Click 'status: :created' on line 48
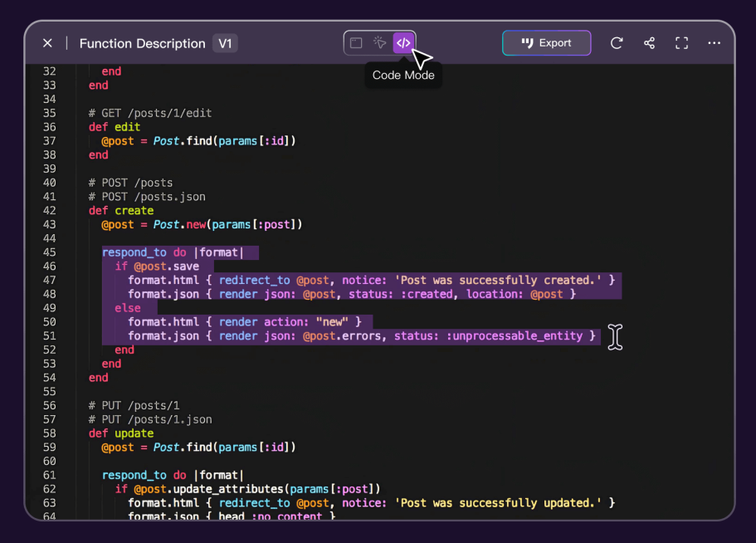Screen dimensions: 756x543 click(x=401, y=294)
